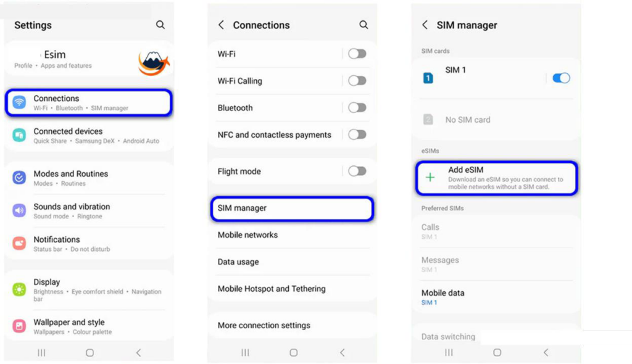Tap the Sounds and vibration icon

[20, 211]
